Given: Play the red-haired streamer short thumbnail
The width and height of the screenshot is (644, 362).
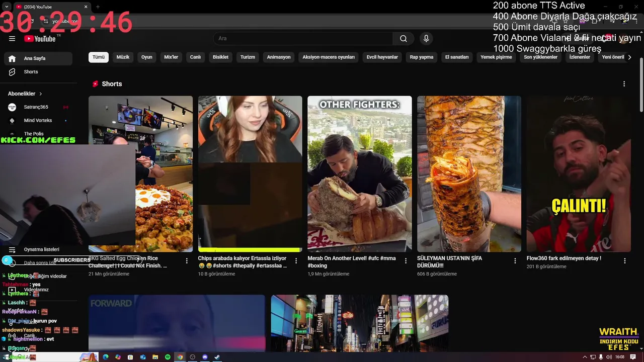Looking at the screenshot, I should [x=250, y=174].
